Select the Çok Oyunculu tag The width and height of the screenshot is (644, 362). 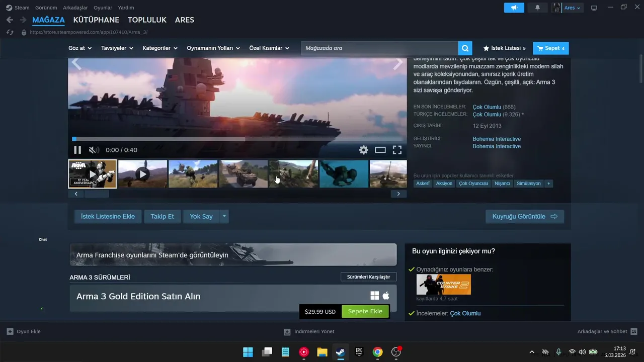pos(473,184)
